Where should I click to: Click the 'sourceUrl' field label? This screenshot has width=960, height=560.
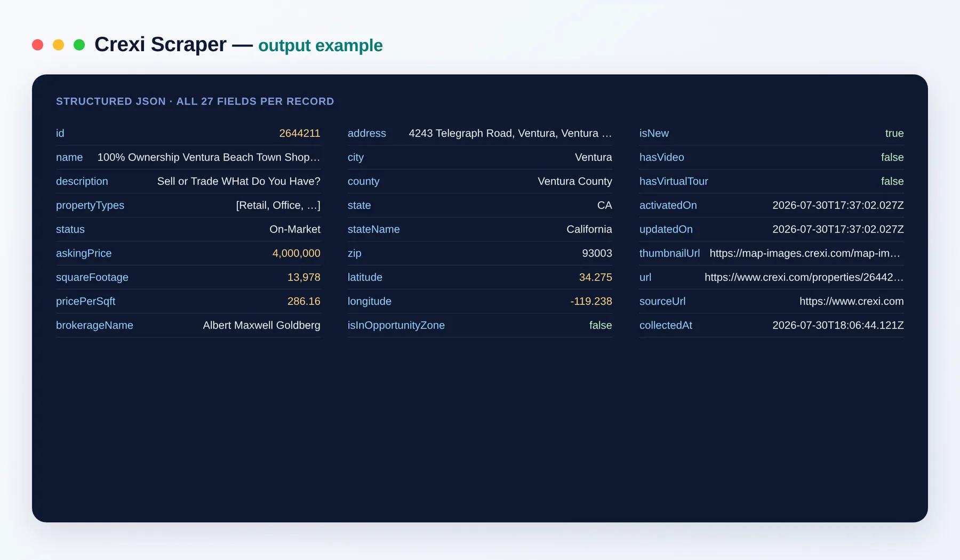tap(662, 301)
